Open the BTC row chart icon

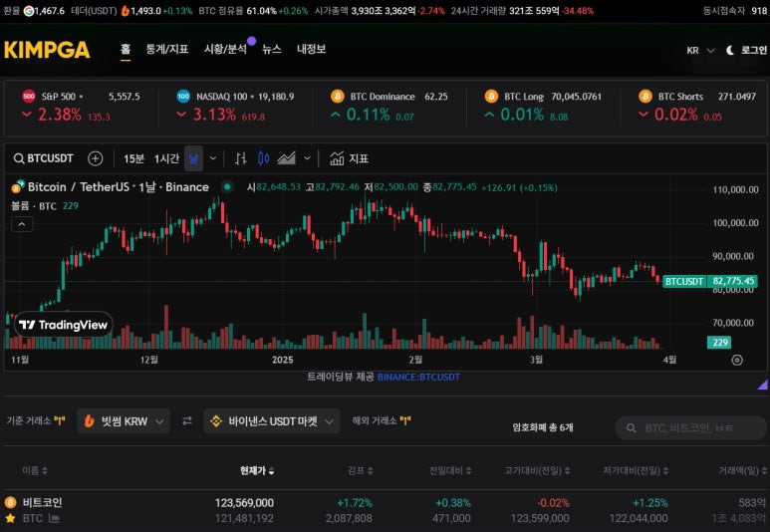click(x=55, y=518)
